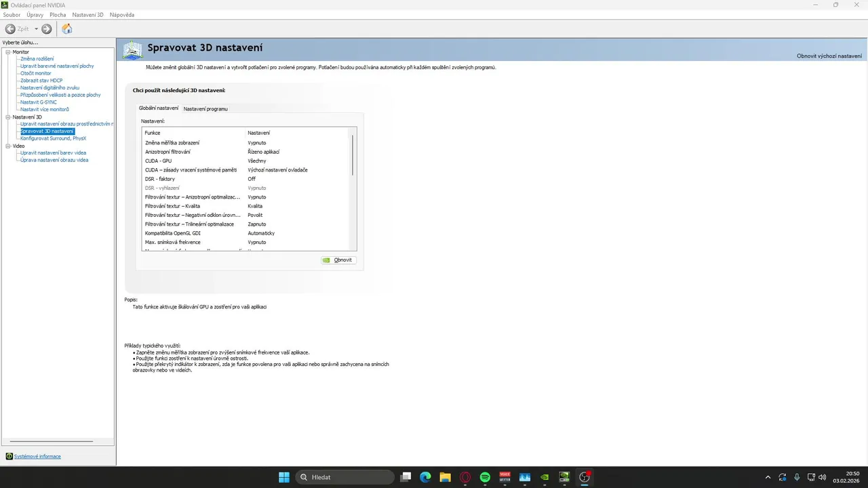The image size is (868, 488).
Task: Open the Soubor menu
Action: [12, 14]
